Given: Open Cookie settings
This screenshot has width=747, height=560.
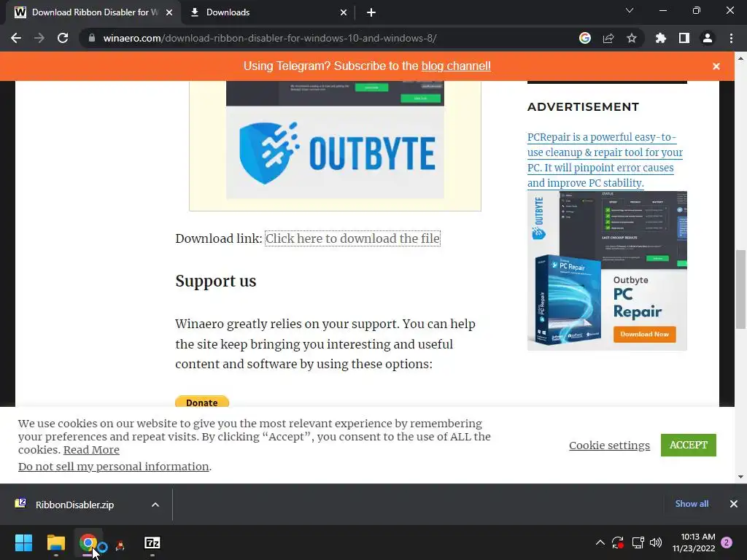Looking at the screenshot, I should tap(609, 446).
